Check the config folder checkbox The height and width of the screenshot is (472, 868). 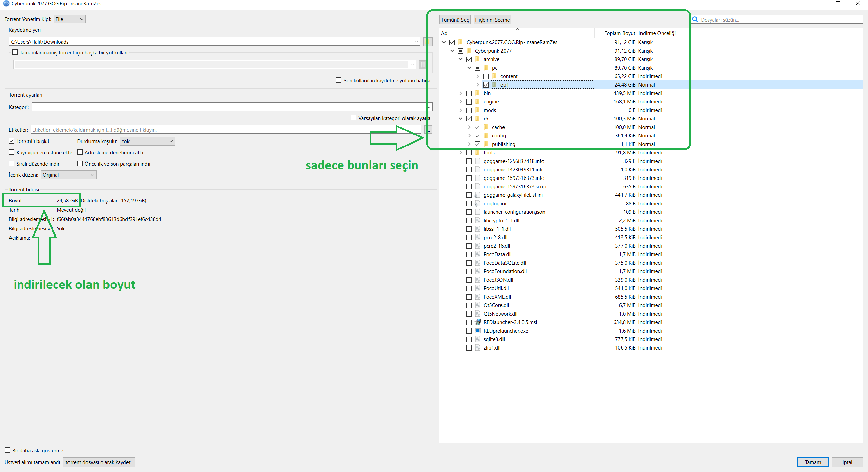tap(477, 136)
